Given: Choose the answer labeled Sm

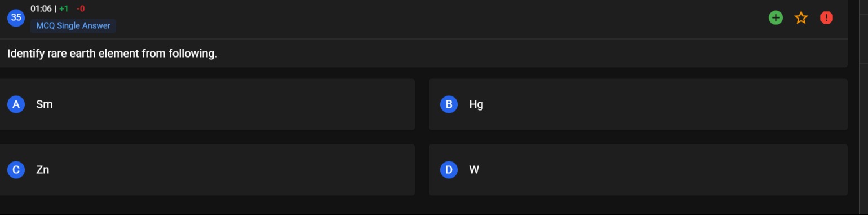Looking at the screenshot, I should (45, 104).
